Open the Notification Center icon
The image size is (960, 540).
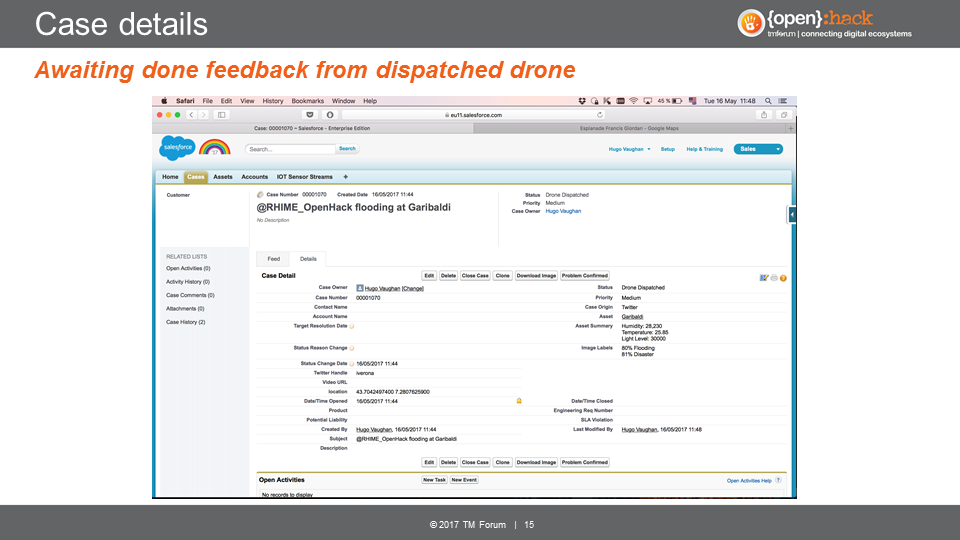(x=782, y=101)
